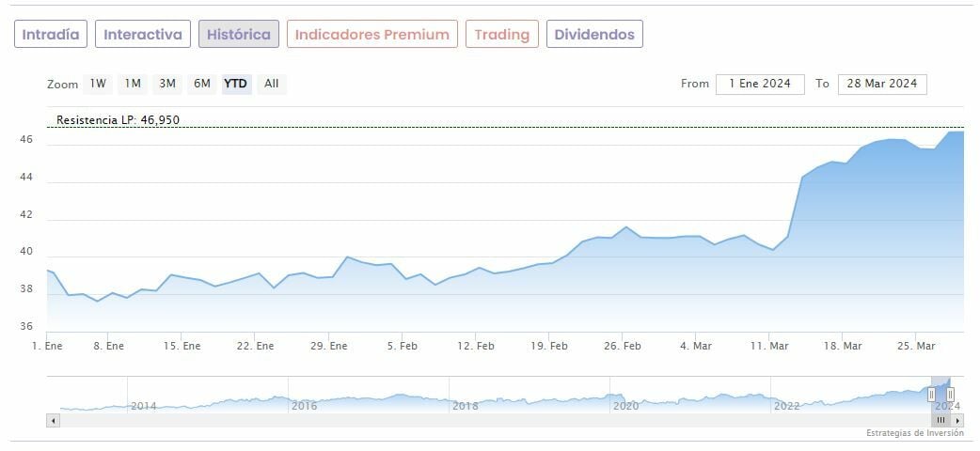
Task: Edit the From date field
Action: [760, 84]
